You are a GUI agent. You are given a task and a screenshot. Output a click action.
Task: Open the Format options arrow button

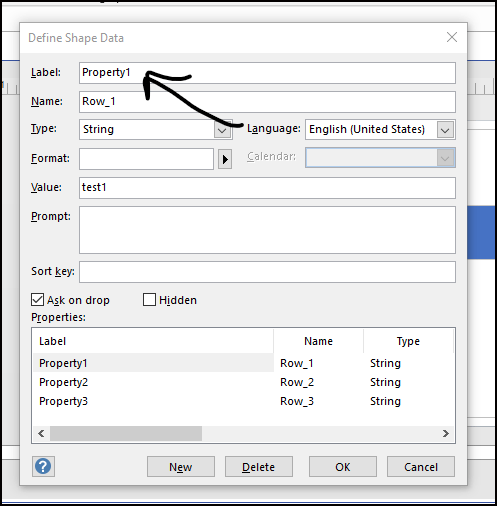tap(225, 159)
